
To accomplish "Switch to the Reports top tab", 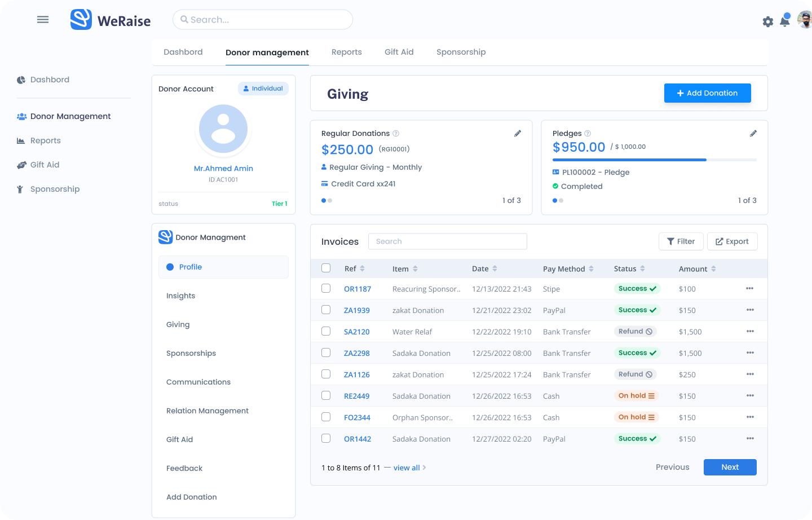I will pos(347,52).
